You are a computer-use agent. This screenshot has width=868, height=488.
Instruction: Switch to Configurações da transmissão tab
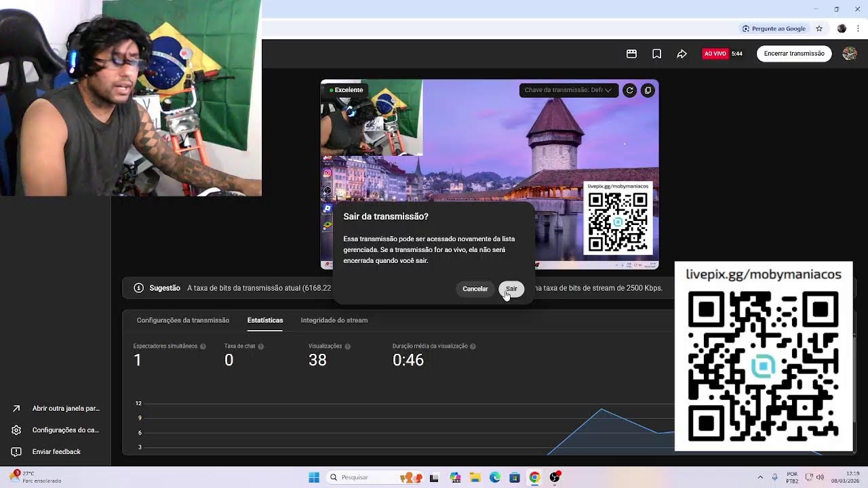tap(183, 320)
